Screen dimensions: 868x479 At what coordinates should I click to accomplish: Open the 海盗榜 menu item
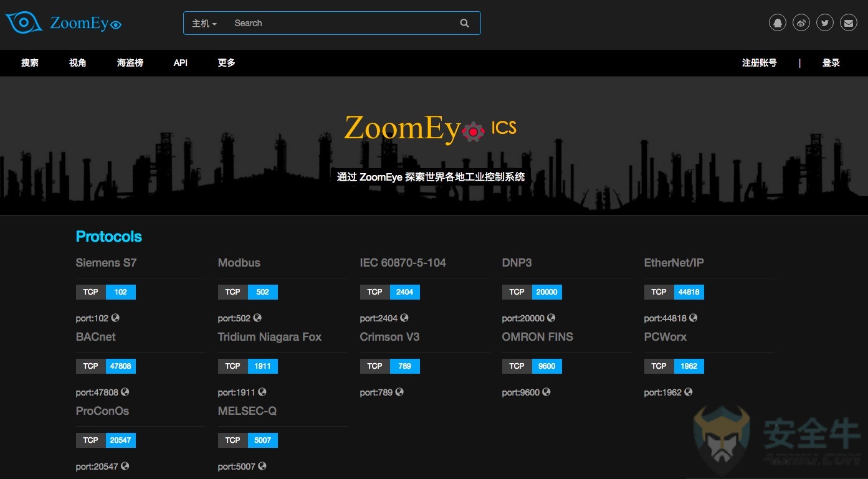tap(130, 63)
